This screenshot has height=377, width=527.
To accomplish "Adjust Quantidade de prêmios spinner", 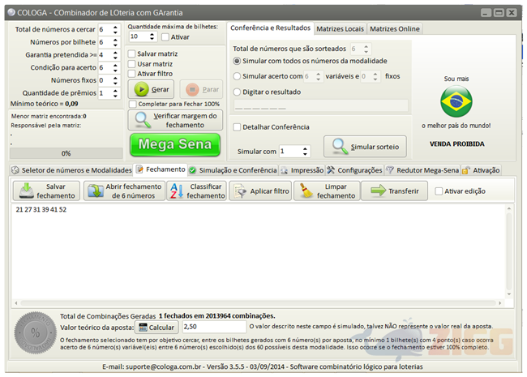I will pos(115,93).
